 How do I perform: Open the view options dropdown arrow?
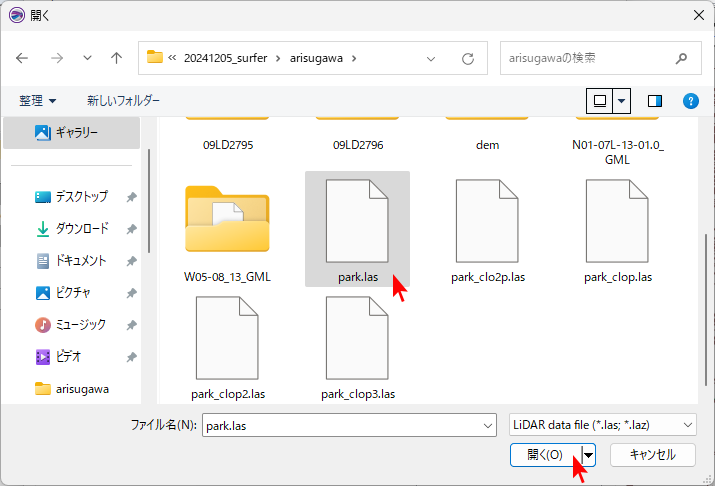[623, 101]
